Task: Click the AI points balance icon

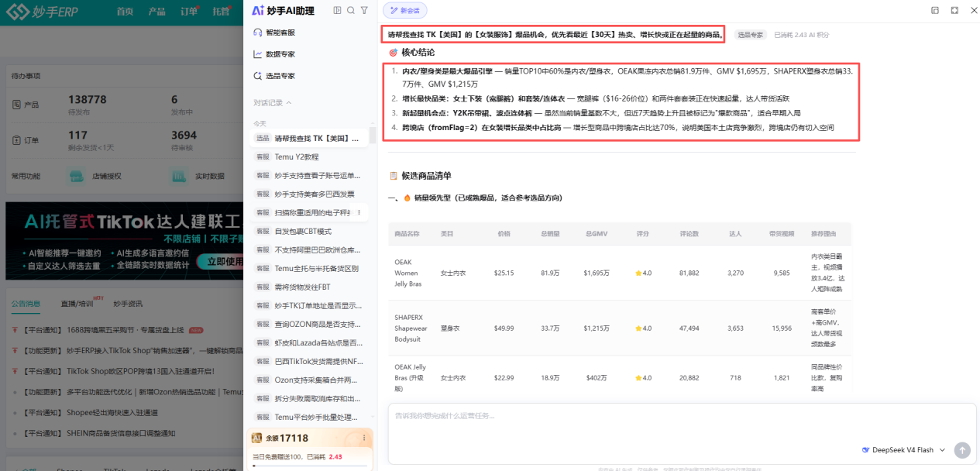Action: (257, 438)
